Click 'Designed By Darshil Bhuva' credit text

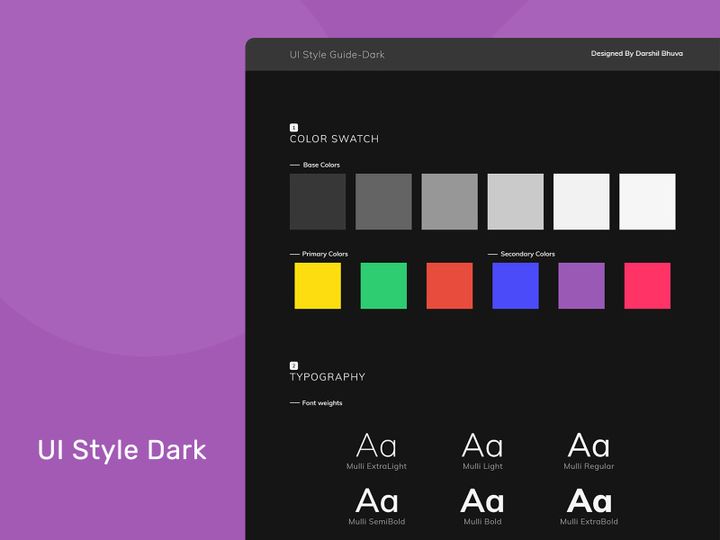637,53
